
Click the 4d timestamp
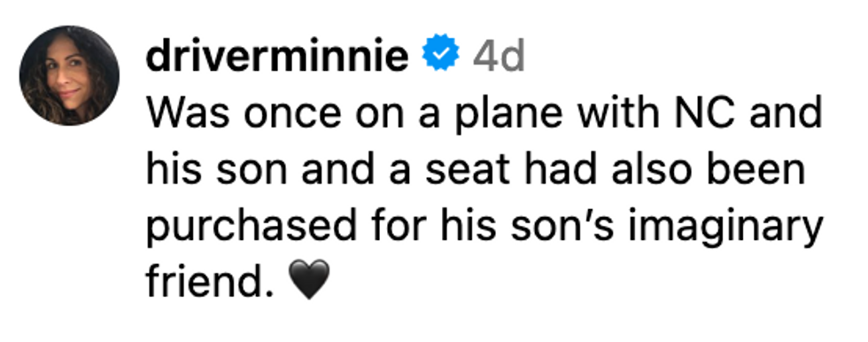498,56
